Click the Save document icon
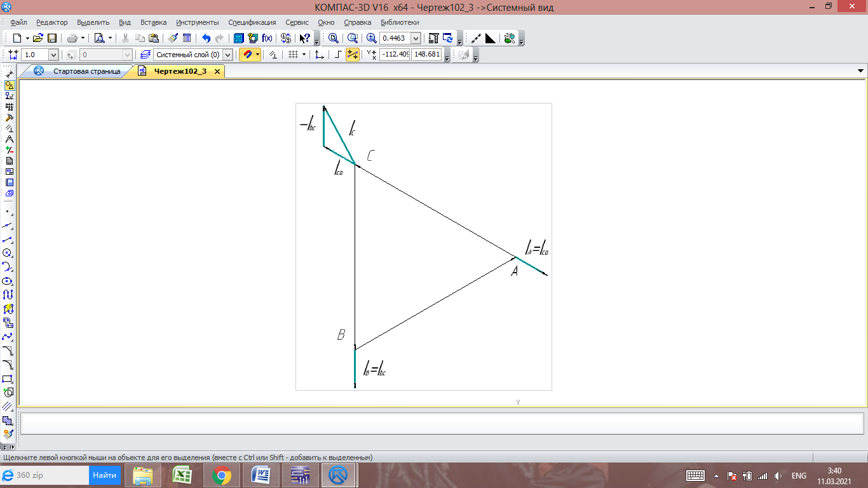 pyautogui.click(x=52, y=38)
